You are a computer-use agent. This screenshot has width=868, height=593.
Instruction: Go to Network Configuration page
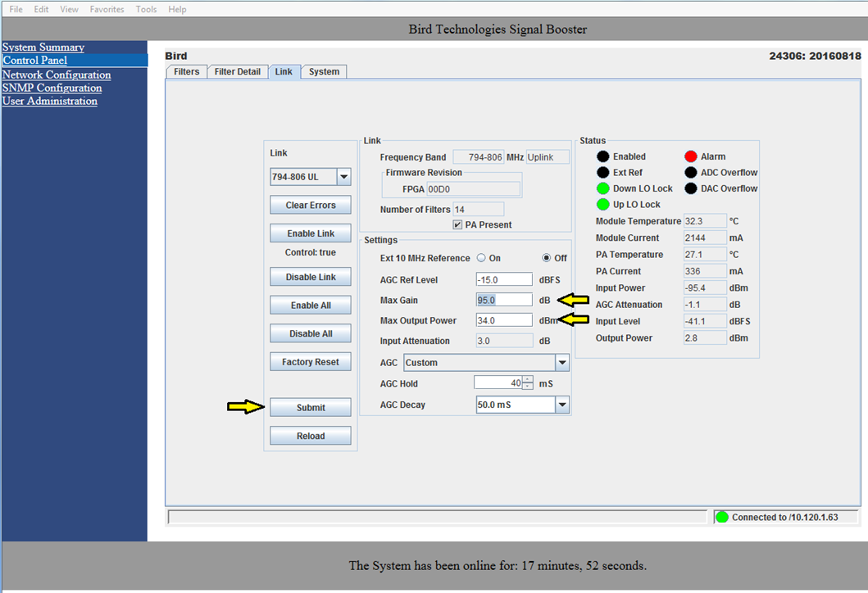[57, 75]
